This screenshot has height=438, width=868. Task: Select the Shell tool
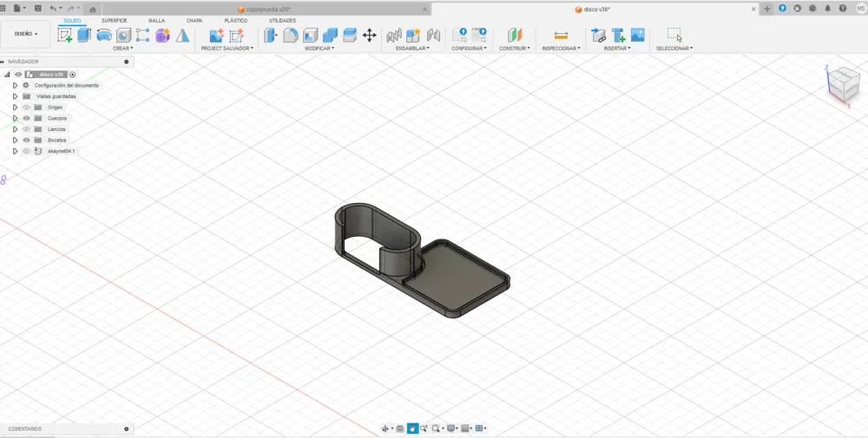(311, 36)
